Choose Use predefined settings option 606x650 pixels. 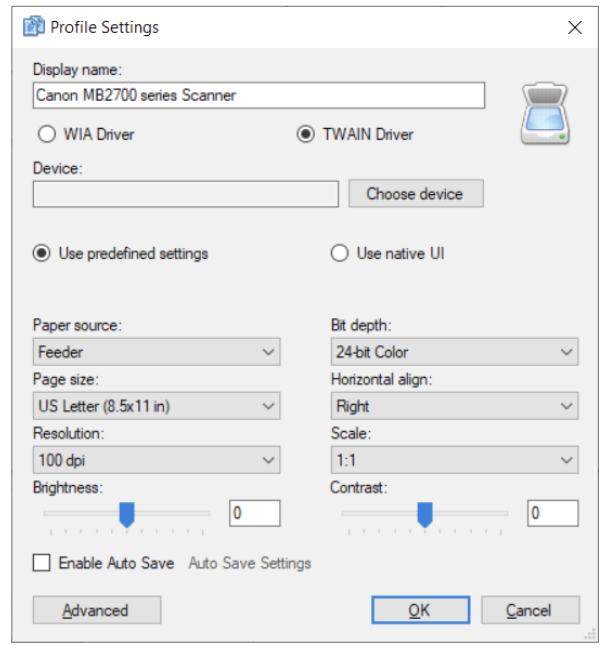click(x=42, y=253)
